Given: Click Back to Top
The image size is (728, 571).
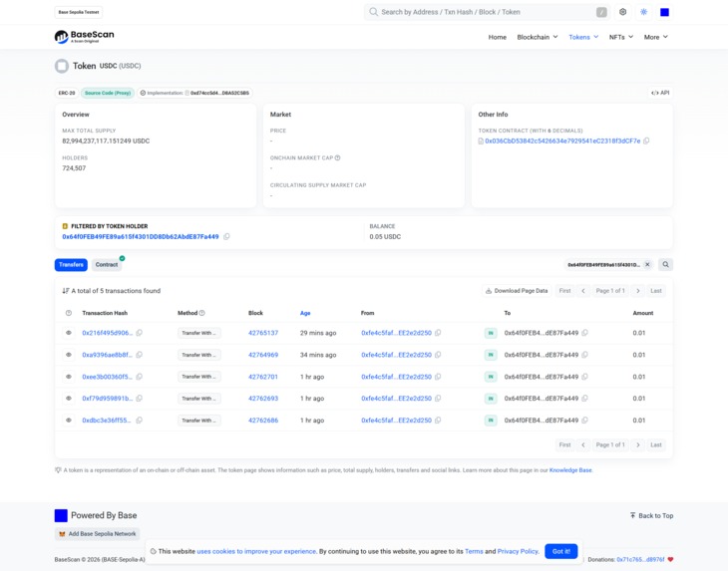Looking at the screenshot, I should point(651,516).
